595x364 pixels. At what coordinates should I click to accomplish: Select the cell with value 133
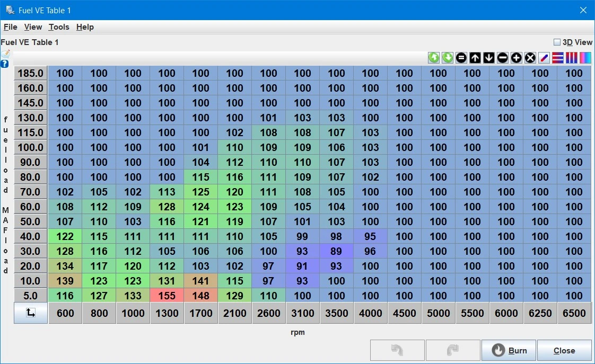click(x=133, y=295)
